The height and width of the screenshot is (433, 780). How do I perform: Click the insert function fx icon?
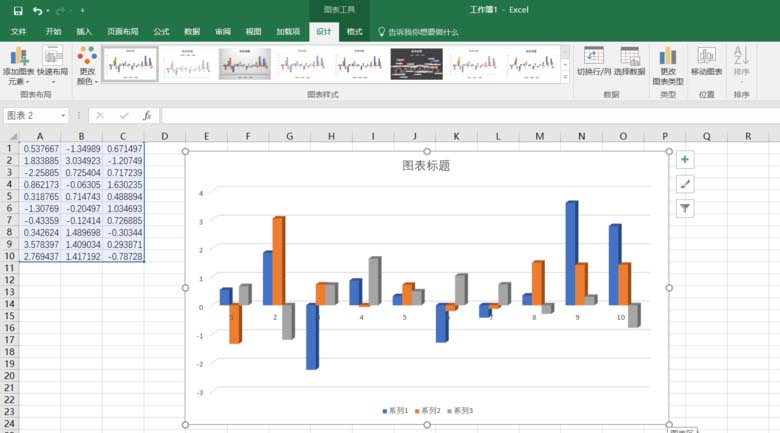pyautogui.click(x=147, y=115)
